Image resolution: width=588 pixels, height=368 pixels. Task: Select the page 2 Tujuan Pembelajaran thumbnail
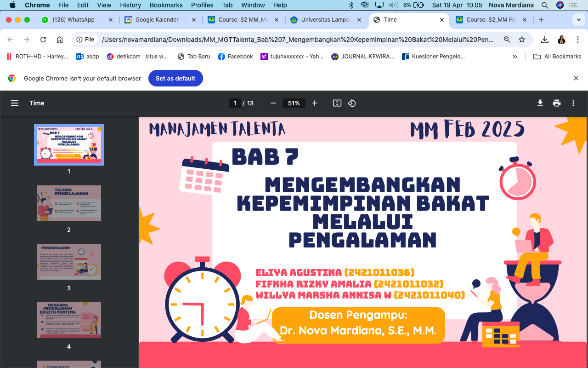click(69, 203)
